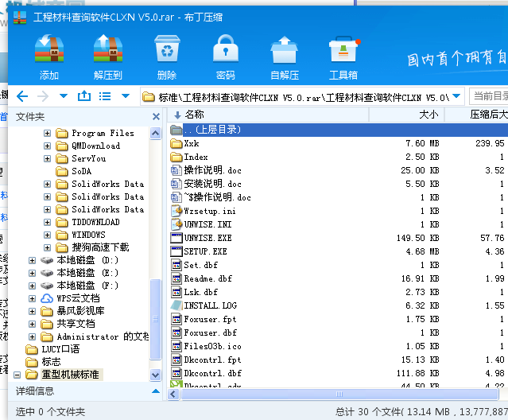This screenshot has width=508, height=420.
Task: Click the go-up-one-level icon
Action: pos(84,96)
